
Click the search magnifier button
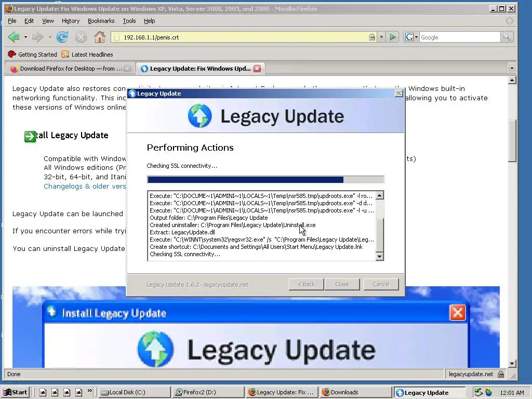pos(507,37)
